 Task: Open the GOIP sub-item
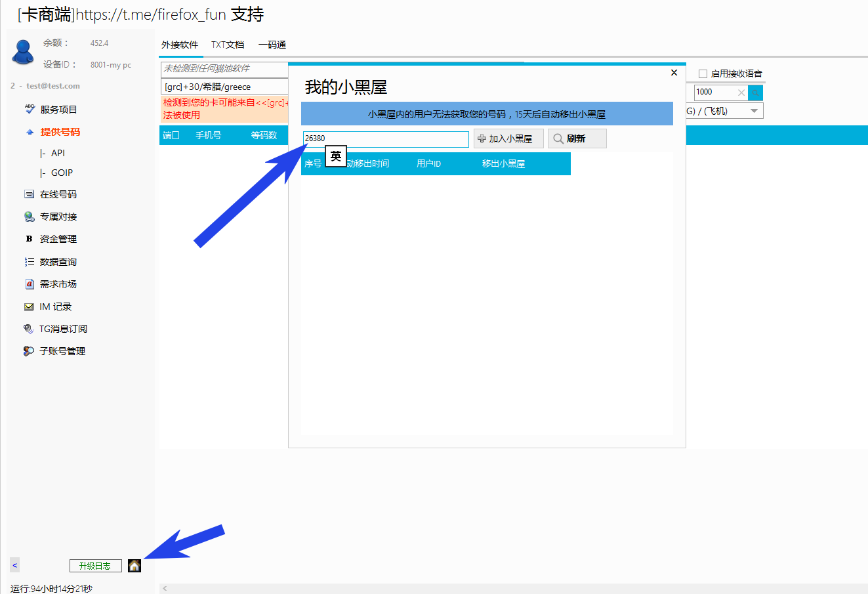pos(62,173)
